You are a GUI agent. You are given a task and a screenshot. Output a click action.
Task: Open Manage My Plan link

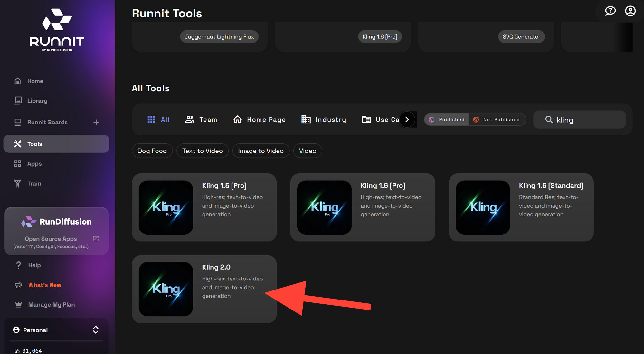coord(52,305)
